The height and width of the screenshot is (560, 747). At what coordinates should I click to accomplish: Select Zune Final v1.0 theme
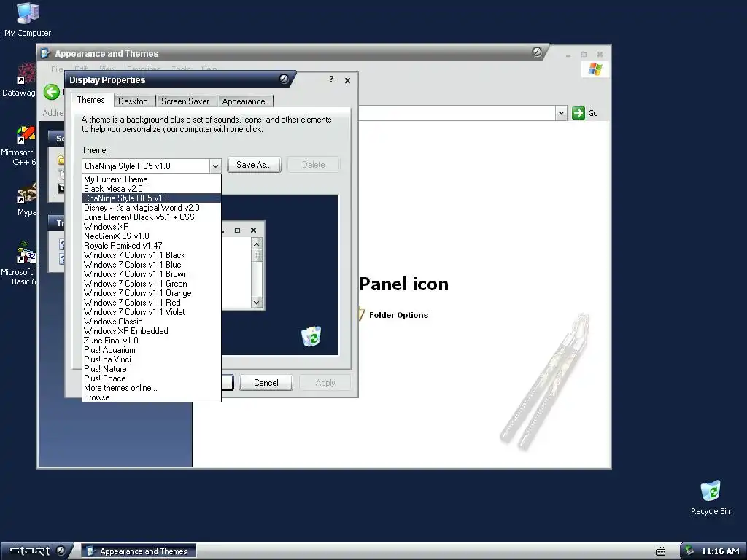pos(152,341)
